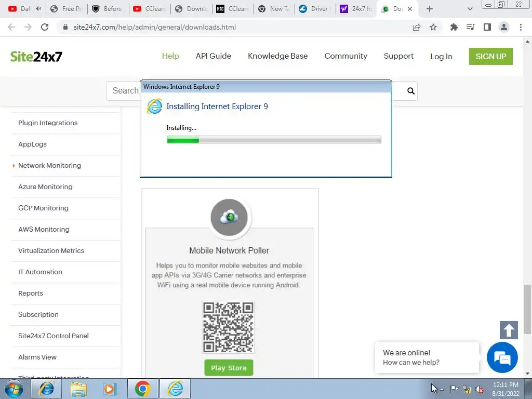Click the SIGN UP button
This screenshot has height=399, width=532.
click(490, 56)
